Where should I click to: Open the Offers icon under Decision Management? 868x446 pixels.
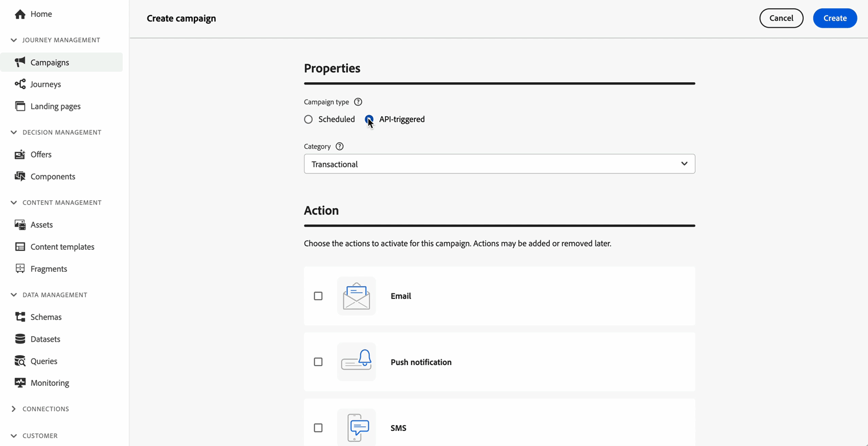20,154
